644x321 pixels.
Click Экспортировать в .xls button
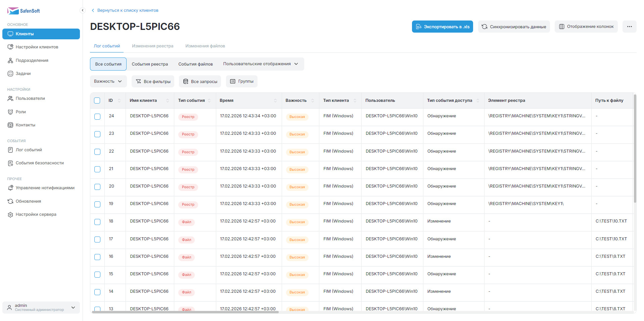(442, 27)
